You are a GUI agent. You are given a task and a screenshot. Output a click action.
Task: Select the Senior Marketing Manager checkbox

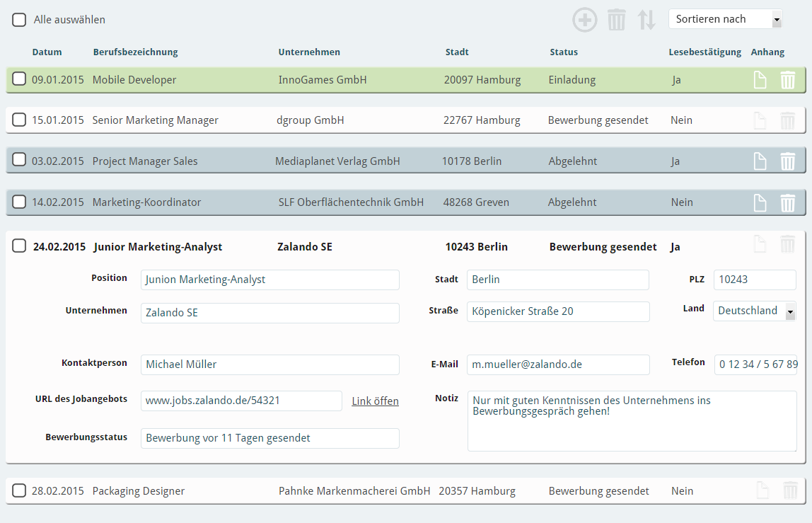point(19,120)
